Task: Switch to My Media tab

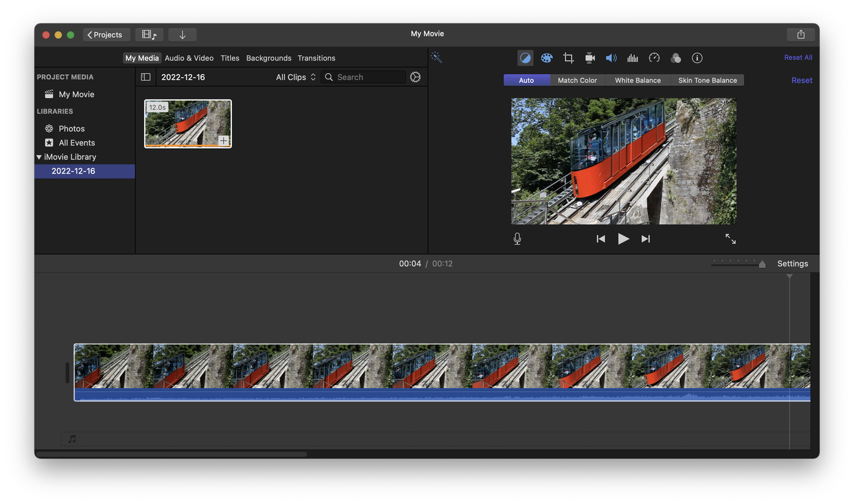Action: pos(142,58)
